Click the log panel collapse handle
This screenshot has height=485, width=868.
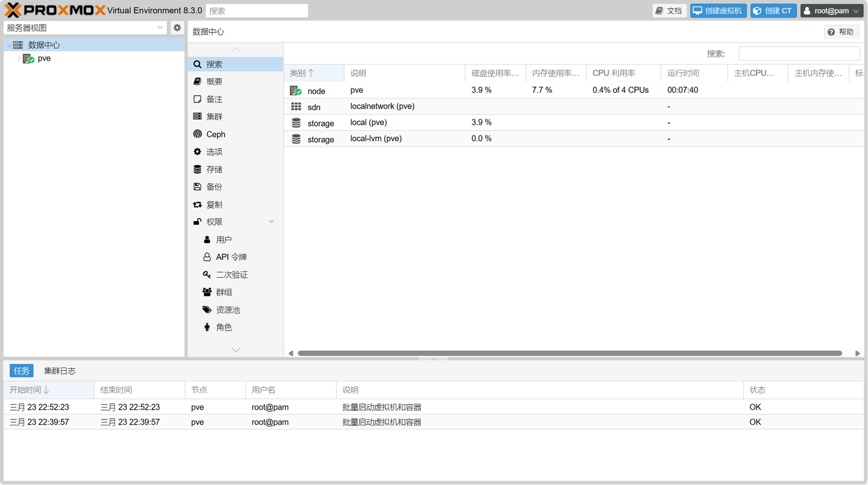(x=433, y=359)
